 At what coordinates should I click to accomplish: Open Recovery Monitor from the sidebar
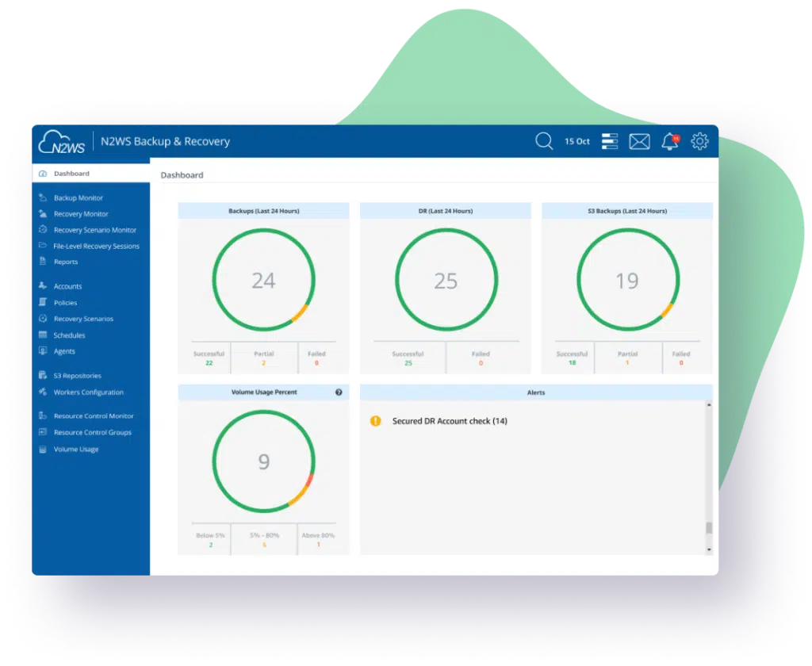click(x=81, y=214)
